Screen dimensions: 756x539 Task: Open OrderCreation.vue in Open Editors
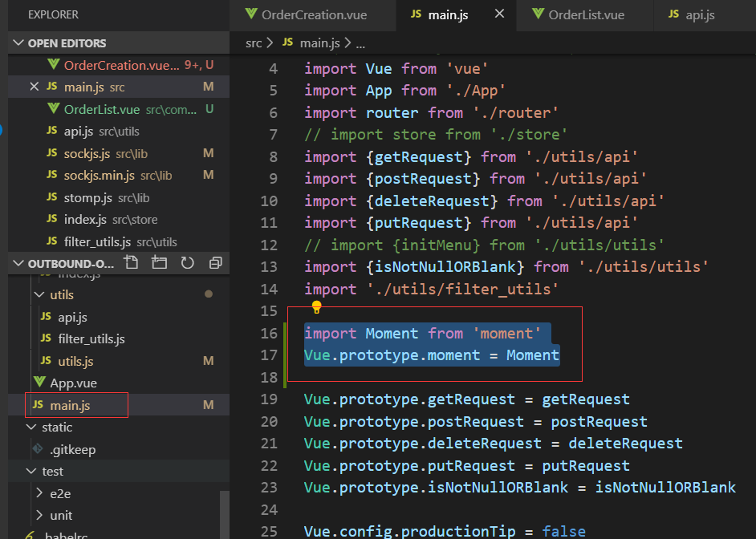119,65
